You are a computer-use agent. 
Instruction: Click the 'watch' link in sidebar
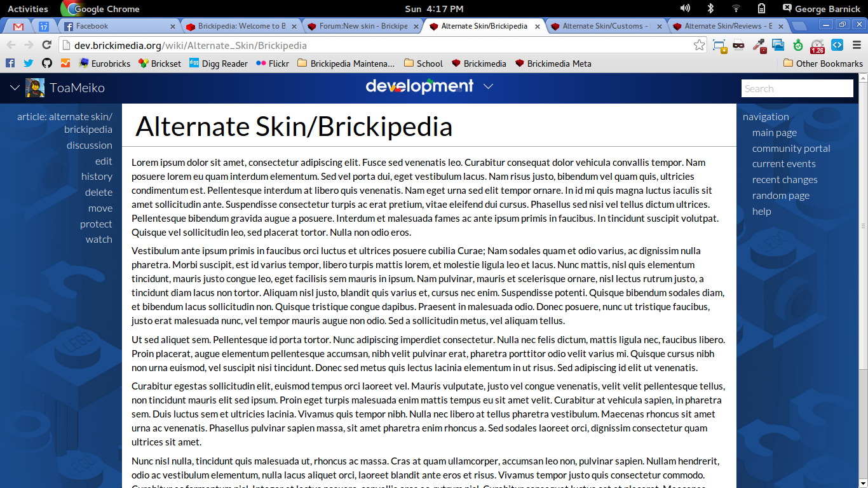click(98, 240)
